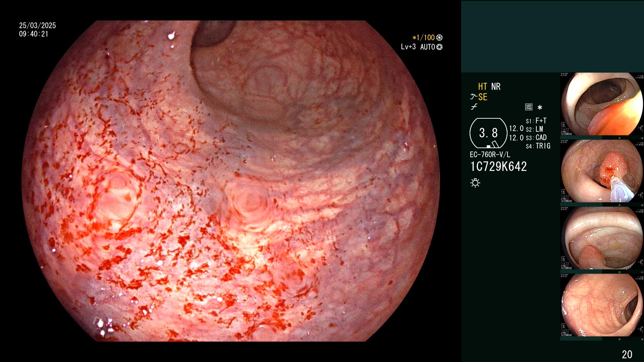This screenshot has height=362, width=644.
Task: Click the date 25/03/2025
Action: (x=38, y=25)
